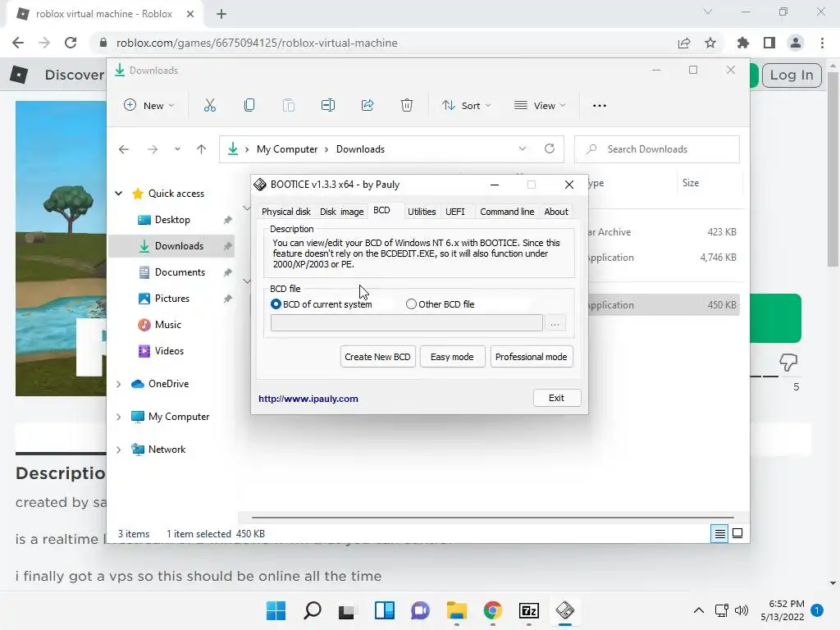The image size is (840, 630).
Task: Select Desktop in Quick access
Action: point(171,220)
